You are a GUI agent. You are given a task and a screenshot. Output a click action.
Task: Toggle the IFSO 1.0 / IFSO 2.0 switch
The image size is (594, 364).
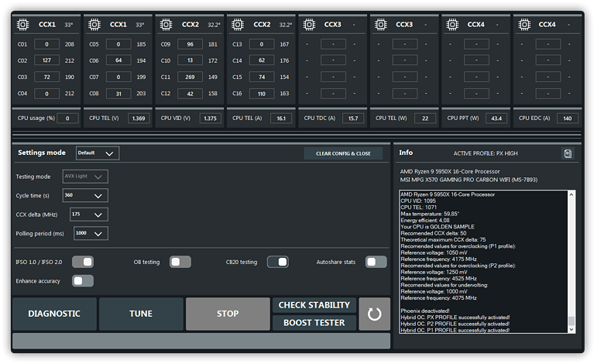[x=83, y=262]
